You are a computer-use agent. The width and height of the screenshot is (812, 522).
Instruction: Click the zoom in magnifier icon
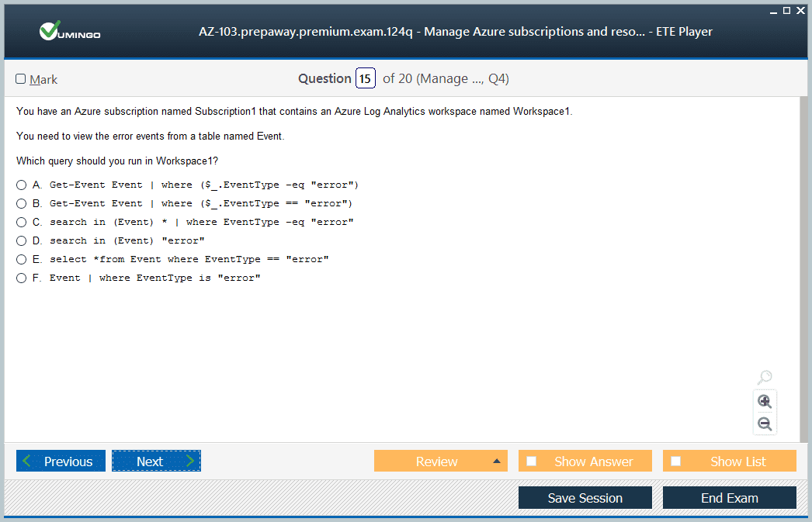tap(765, 401)
